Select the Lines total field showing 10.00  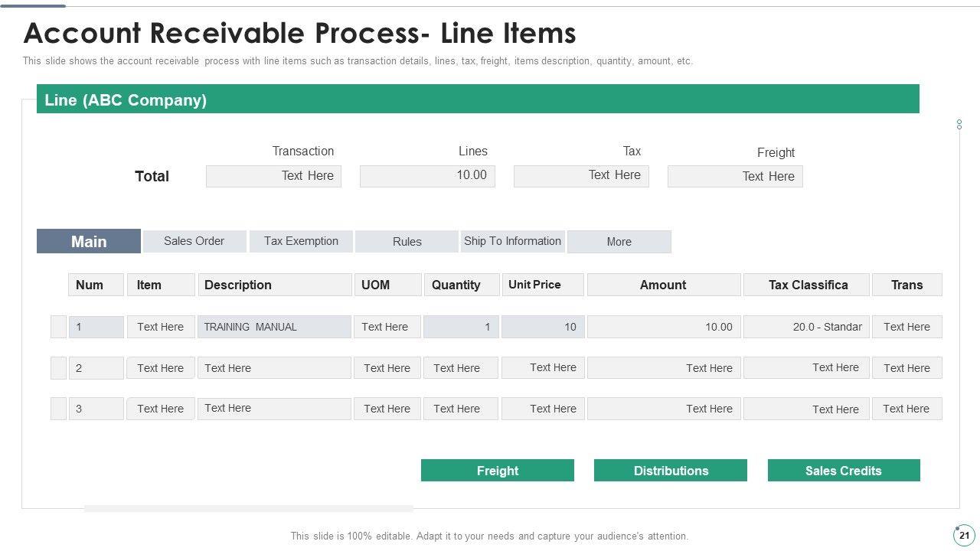[427, 176]
